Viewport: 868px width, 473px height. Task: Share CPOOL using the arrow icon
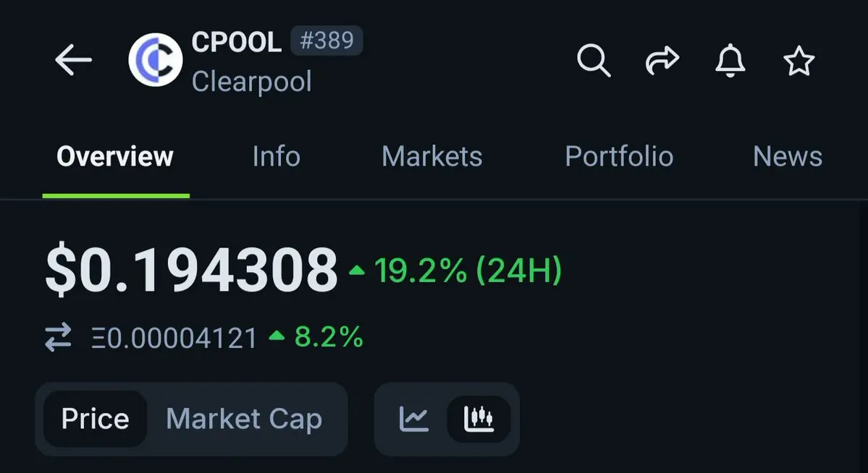pos(662,60)
